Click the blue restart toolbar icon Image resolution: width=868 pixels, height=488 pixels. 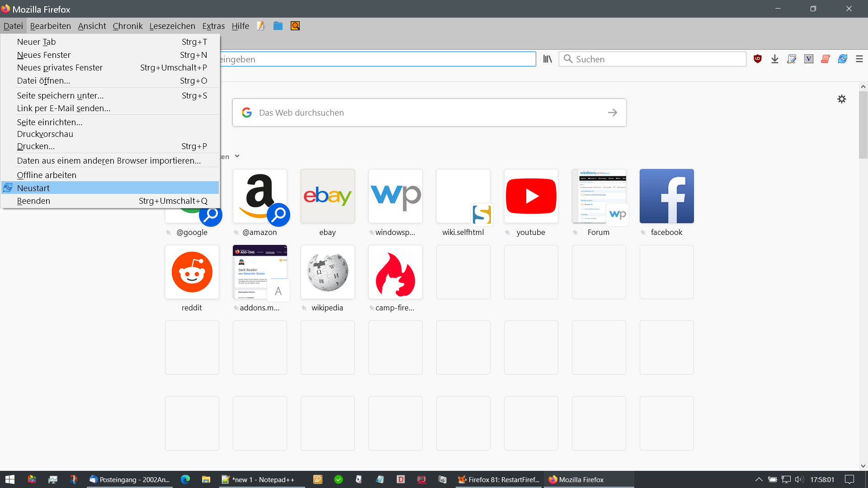[842, 59]
